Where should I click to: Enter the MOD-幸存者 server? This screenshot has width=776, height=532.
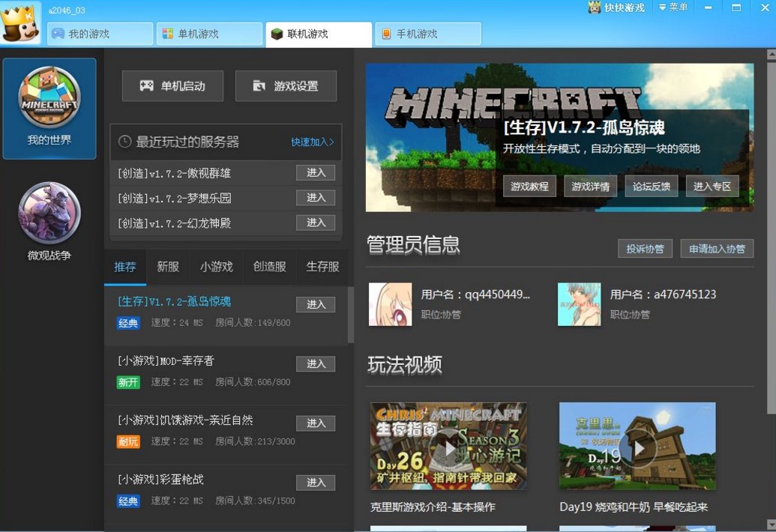[316, 364]
